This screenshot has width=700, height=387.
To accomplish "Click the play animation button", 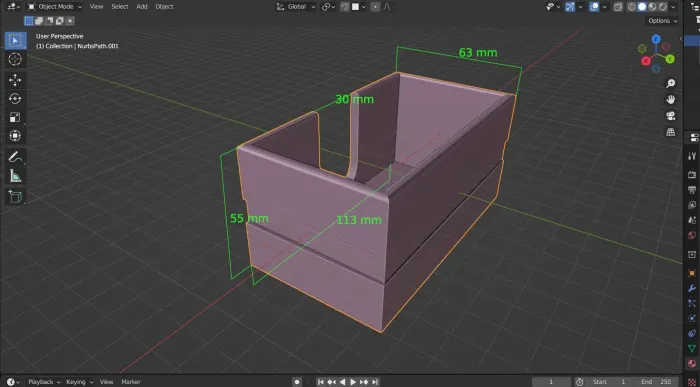I will (x=353, y=382).
